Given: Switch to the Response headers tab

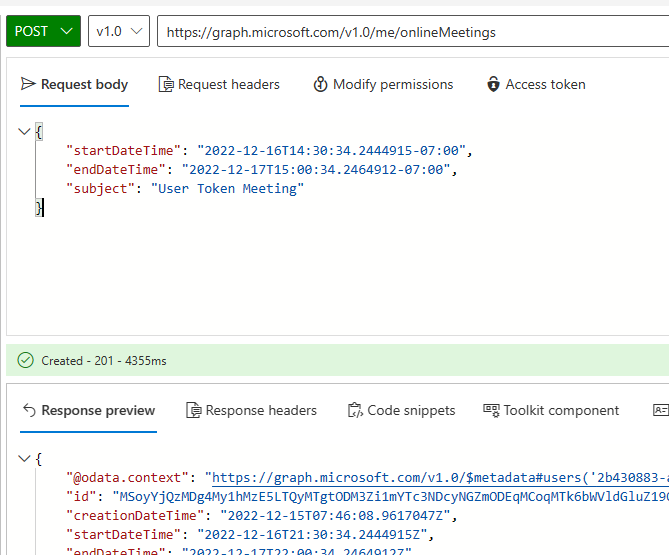Looking at the screenshot, I should (x=251, y=410).
